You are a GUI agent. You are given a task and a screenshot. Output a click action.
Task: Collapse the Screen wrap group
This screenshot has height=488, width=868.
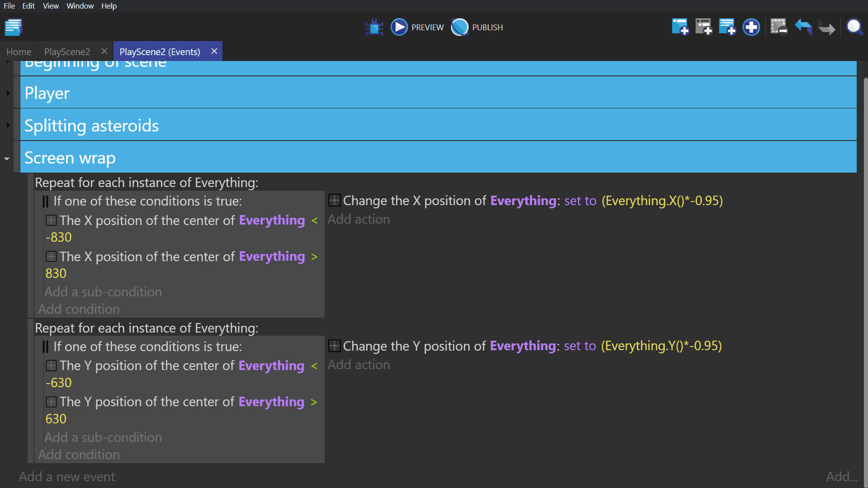(7, 159)
